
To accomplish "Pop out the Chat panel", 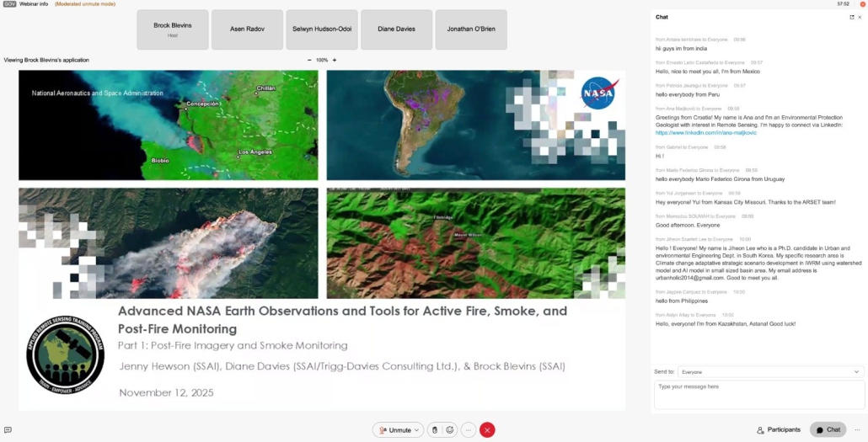I will 851,17.
